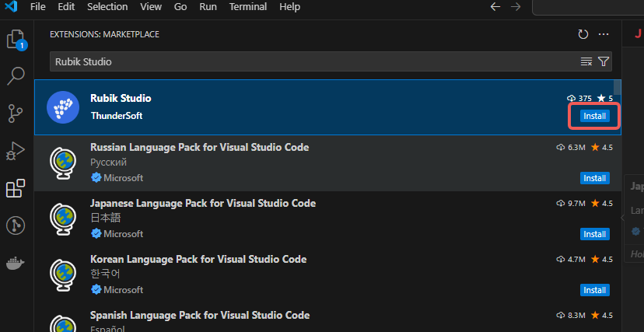Clear extensions search results

pos(586,61)
